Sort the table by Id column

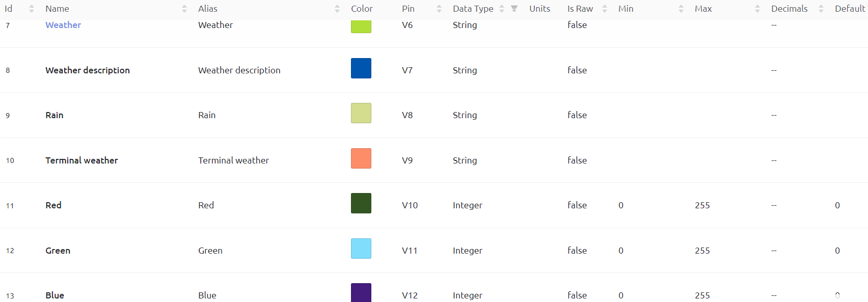pos(31,9)
